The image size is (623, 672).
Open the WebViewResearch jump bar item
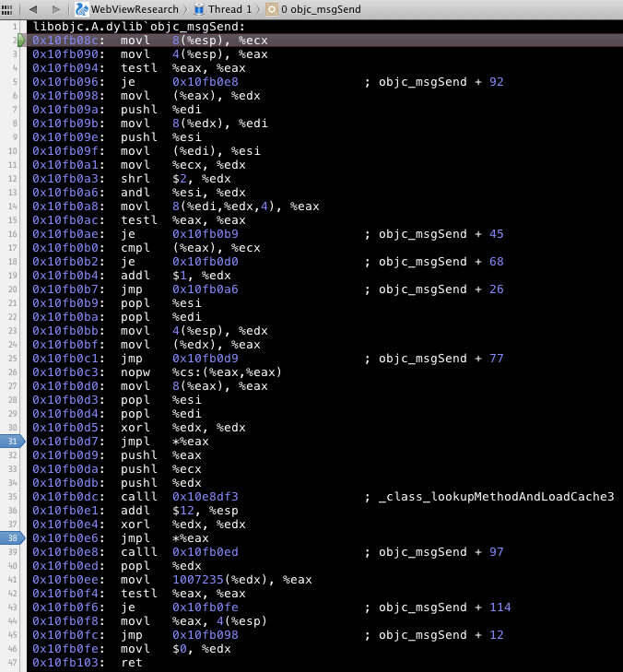(x=126, y=9)
